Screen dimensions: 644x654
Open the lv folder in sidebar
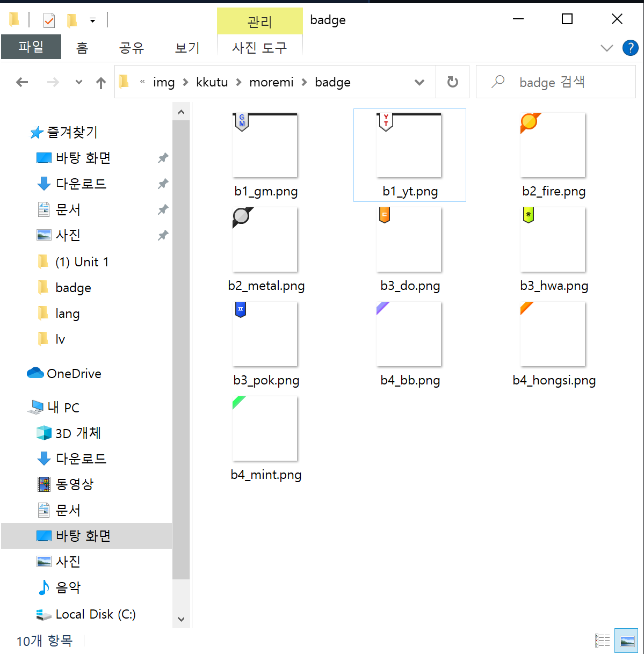point(52,339)
